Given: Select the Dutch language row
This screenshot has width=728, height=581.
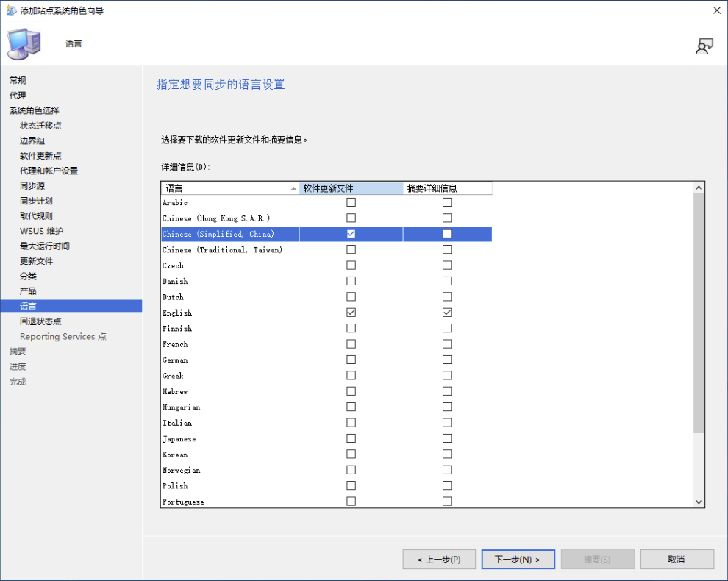Looking at the screenshot, I should (x=326, y=297).
